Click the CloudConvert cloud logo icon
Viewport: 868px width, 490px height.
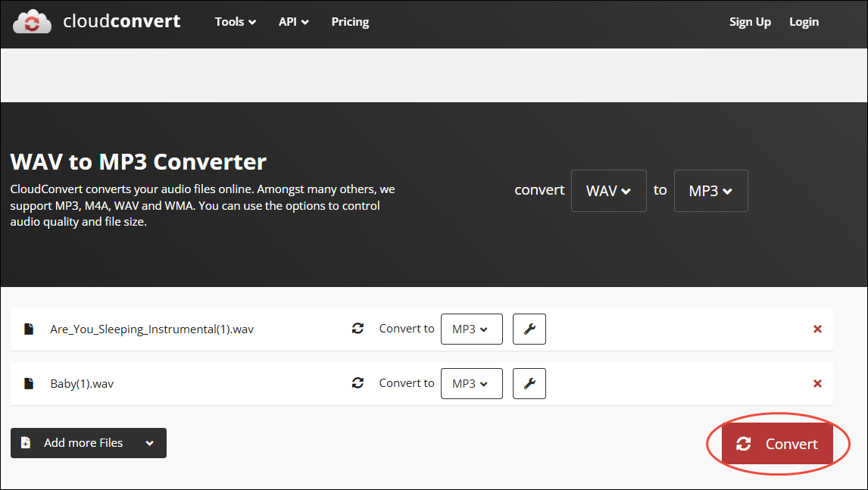pos(32,22)
